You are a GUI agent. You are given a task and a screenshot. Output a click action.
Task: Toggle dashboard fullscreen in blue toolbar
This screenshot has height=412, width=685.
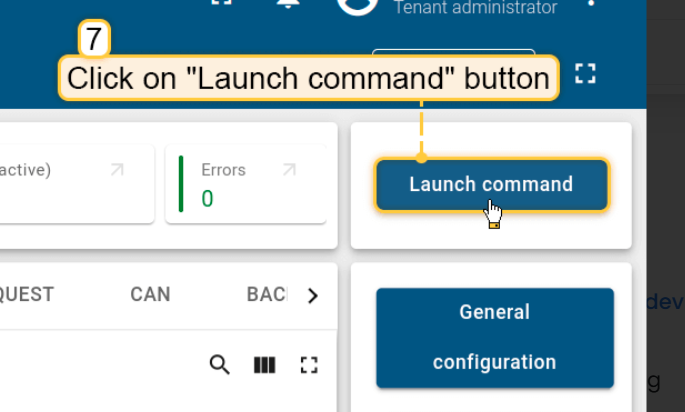[x=585, y=73]
